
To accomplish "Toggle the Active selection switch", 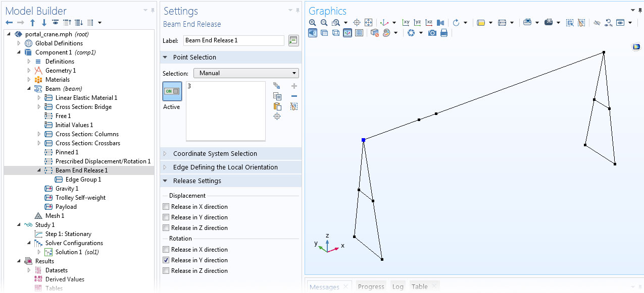I will coord(172,91).
